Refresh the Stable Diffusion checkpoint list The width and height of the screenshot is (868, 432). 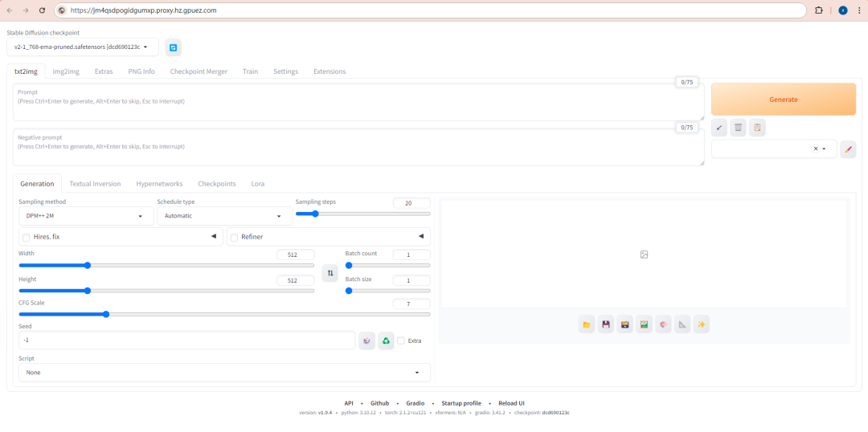point(173,47)
